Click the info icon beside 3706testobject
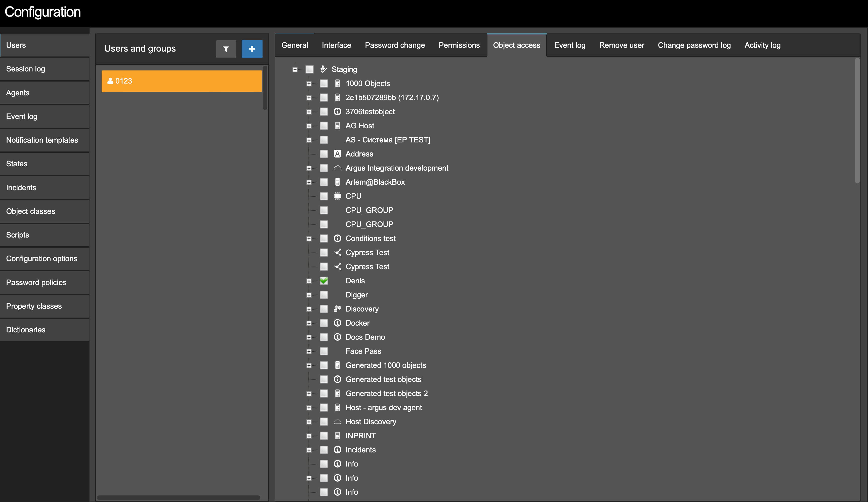Viewport: 868px width, 502px height. click(x=337, y=112)
